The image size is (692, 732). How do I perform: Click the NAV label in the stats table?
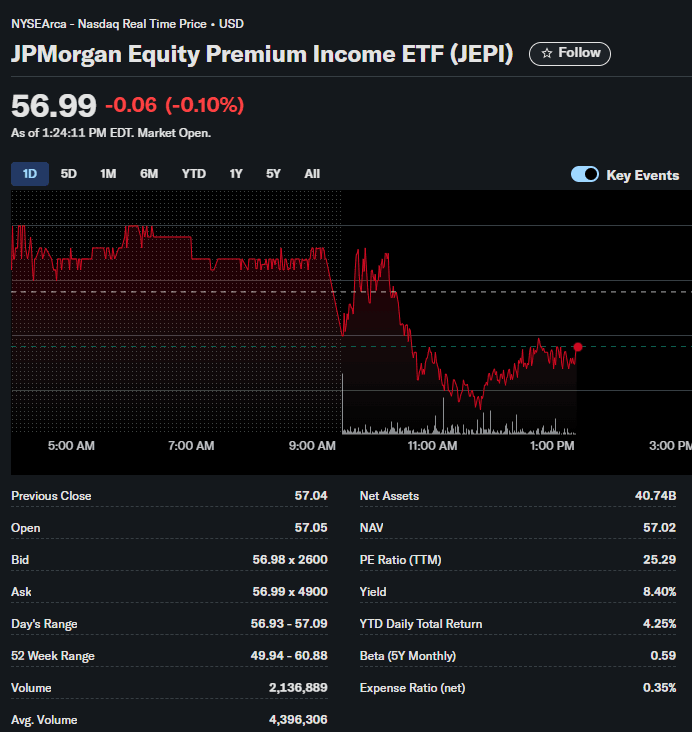(372, 528)
